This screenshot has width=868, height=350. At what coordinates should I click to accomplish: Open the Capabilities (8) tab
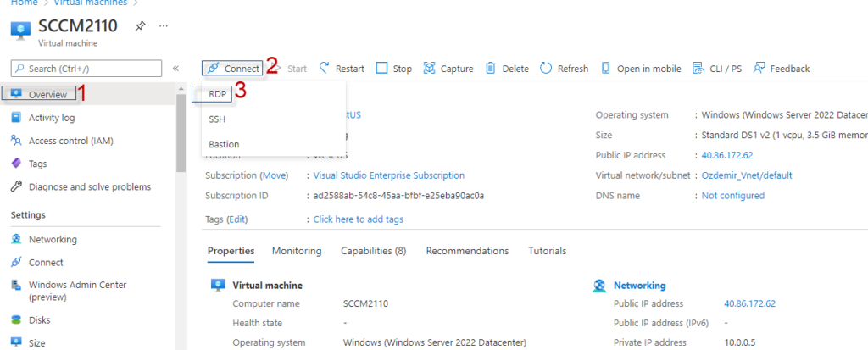pyautogui.click(x=374, y=251)
